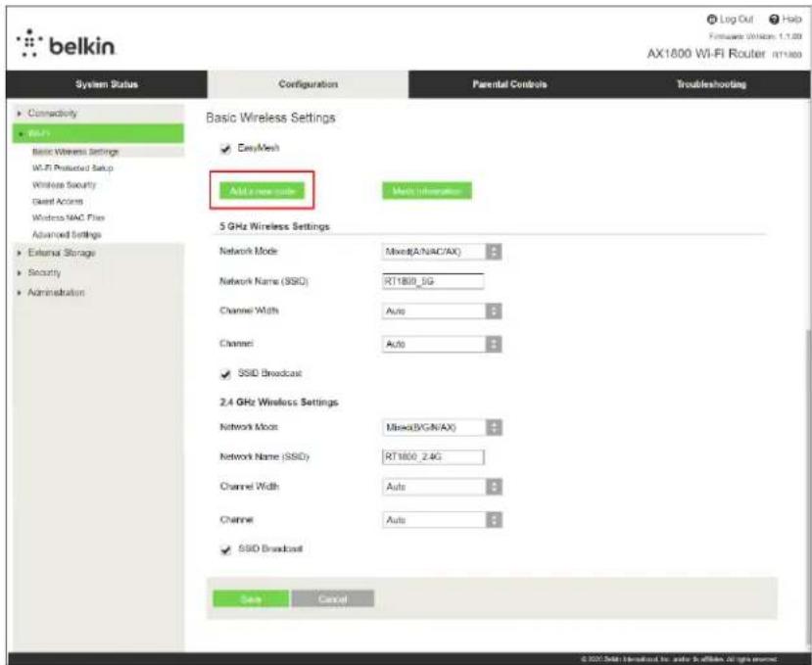Expand the Connectivity section
The height and width of the screenshot is (665, 812).
98,113
